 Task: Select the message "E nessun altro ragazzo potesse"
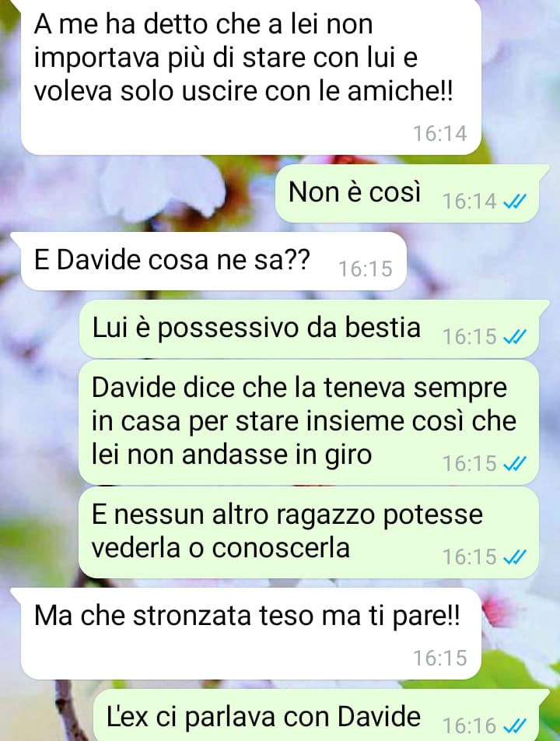pos(309,532)
